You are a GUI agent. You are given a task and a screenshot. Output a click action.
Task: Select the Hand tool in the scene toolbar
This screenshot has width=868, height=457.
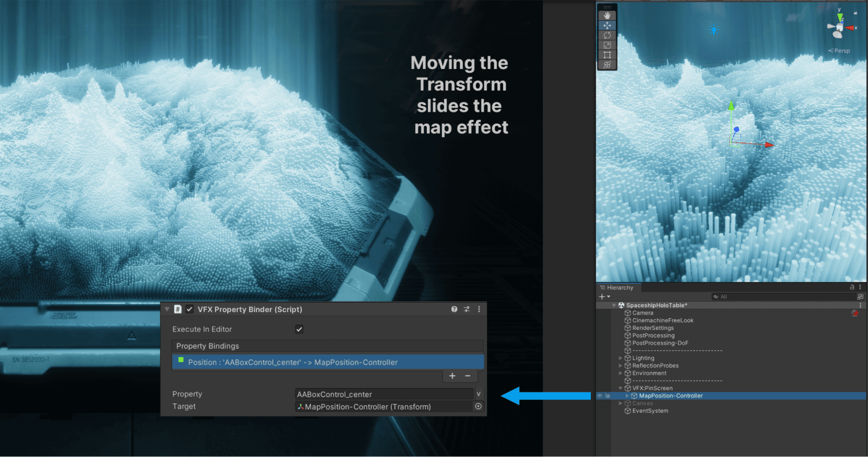pos(607,15)
